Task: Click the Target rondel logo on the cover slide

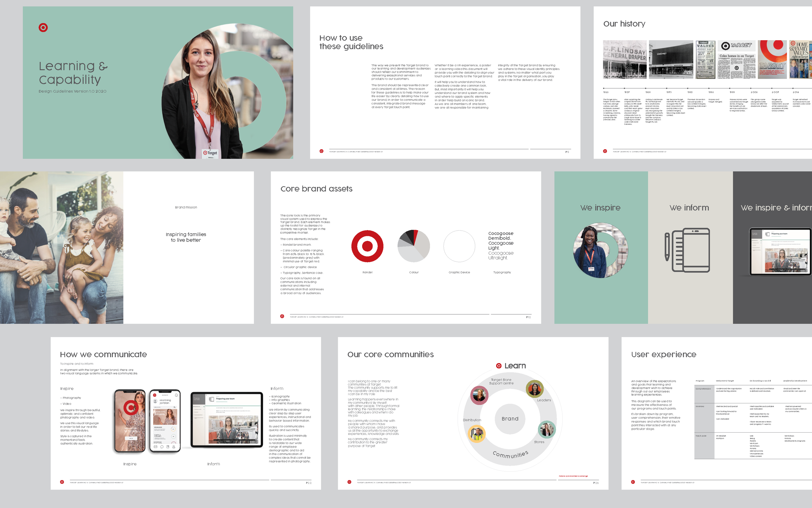Action: (43, 28)
